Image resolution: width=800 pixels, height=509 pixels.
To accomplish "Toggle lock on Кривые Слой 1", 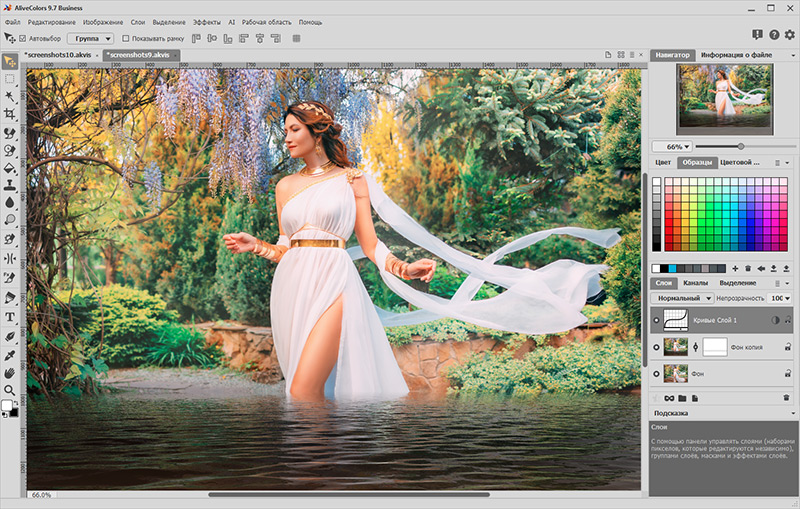I will coord(788,320).
